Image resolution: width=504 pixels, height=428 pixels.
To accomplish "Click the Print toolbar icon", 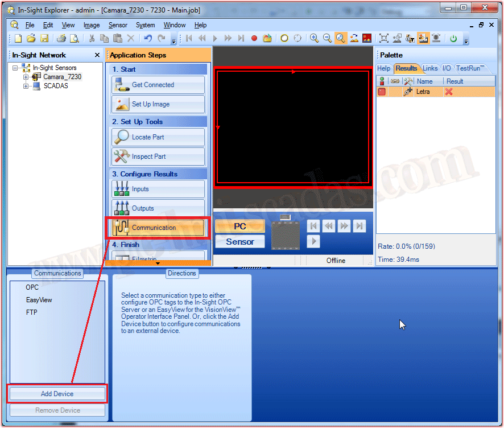I will pyautogui.click(x=61, y=39).
